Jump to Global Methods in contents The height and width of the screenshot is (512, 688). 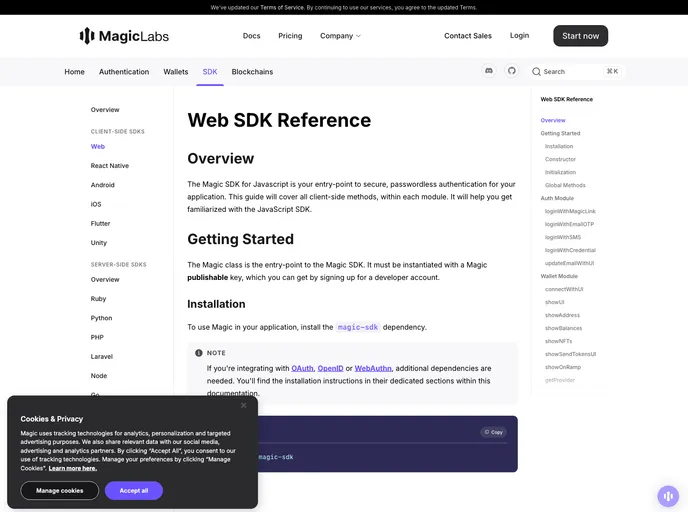(565, 186)
